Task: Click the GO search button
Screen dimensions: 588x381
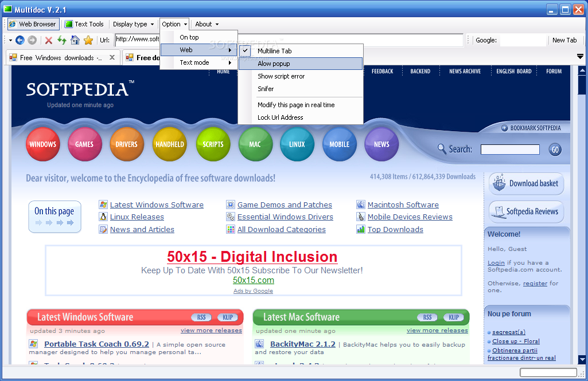Action: [555, 150]
